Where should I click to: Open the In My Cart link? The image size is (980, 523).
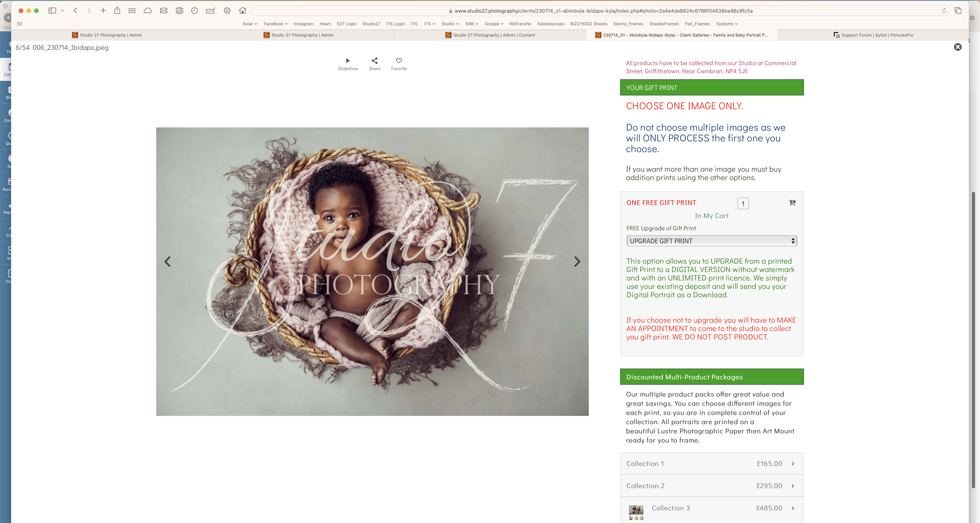[711, 216]
